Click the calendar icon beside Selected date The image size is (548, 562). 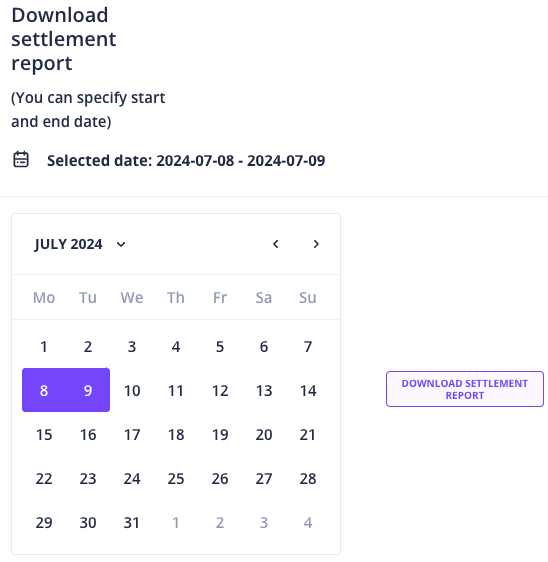(21, 159)
